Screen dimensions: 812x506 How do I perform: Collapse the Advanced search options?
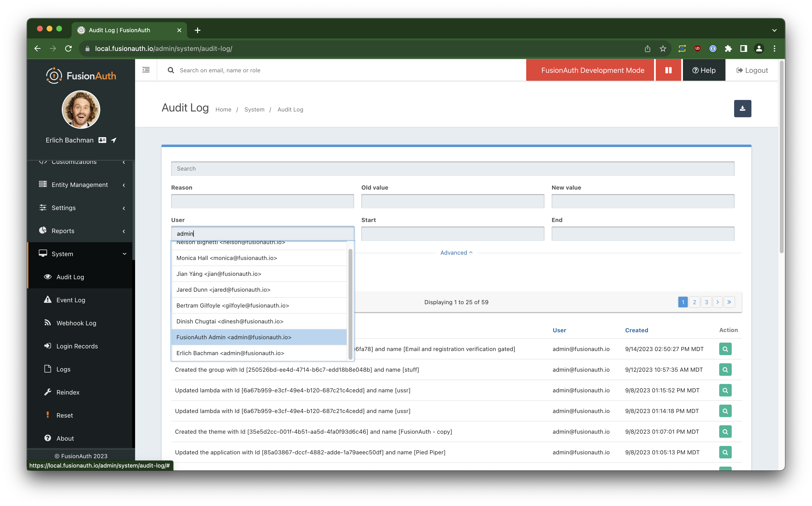click(x=456, y=252)
